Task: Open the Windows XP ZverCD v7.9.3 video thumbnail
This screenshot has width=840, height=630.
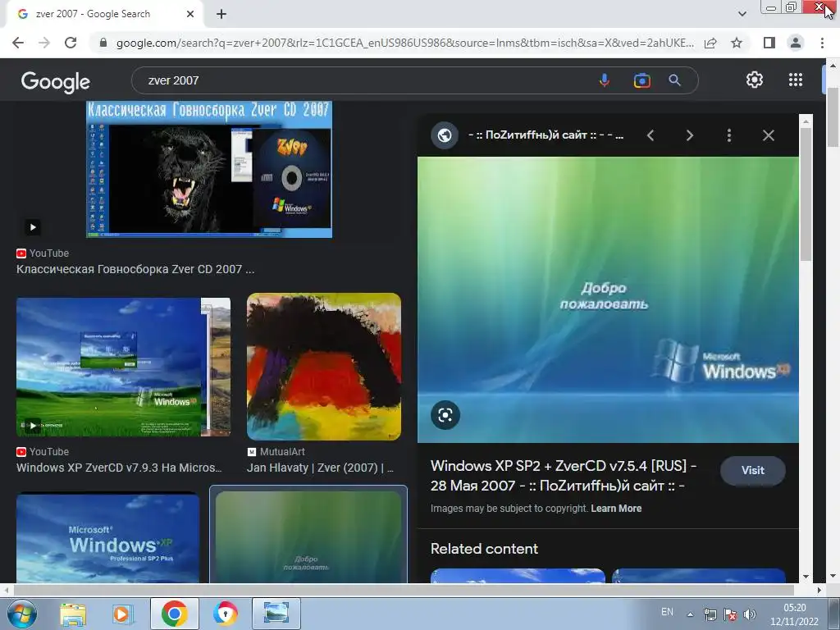Action: [123, 367]
